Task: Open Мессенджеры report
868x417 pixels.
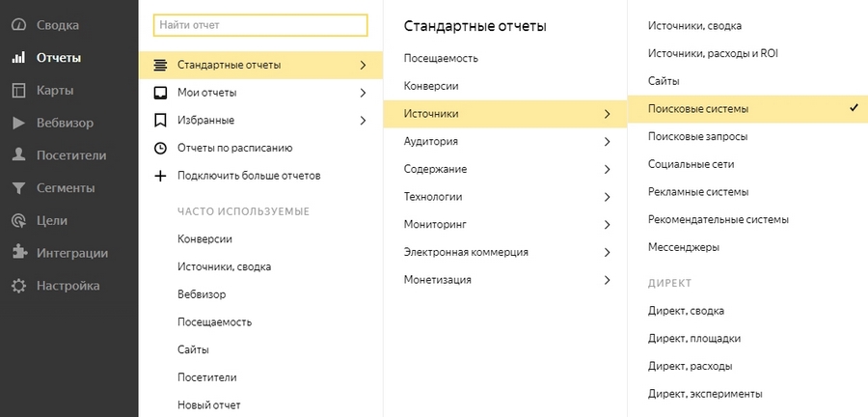Action: pos(684,247)
